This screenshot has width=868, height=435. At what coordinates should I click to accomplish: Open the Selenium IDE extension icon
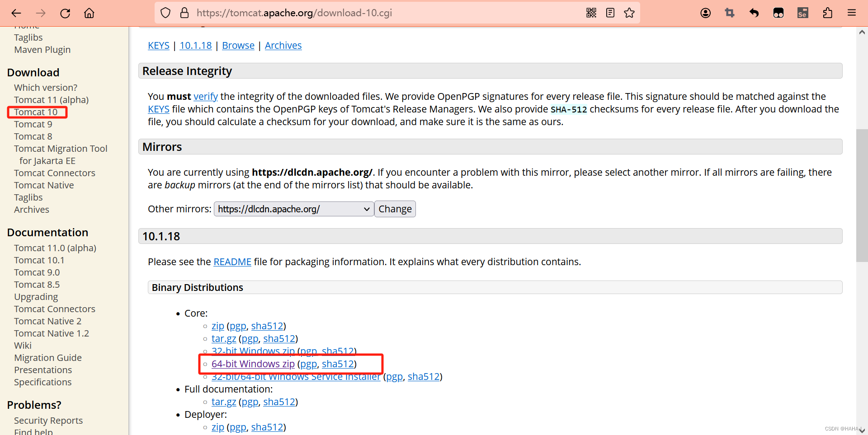pos(803,13)
